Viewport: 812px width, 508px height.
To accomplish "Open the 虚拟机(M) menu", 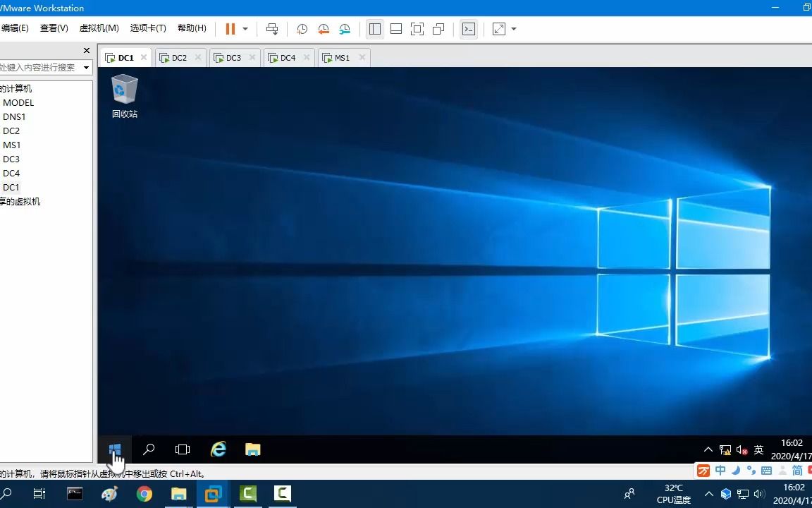I will (99, 28).
